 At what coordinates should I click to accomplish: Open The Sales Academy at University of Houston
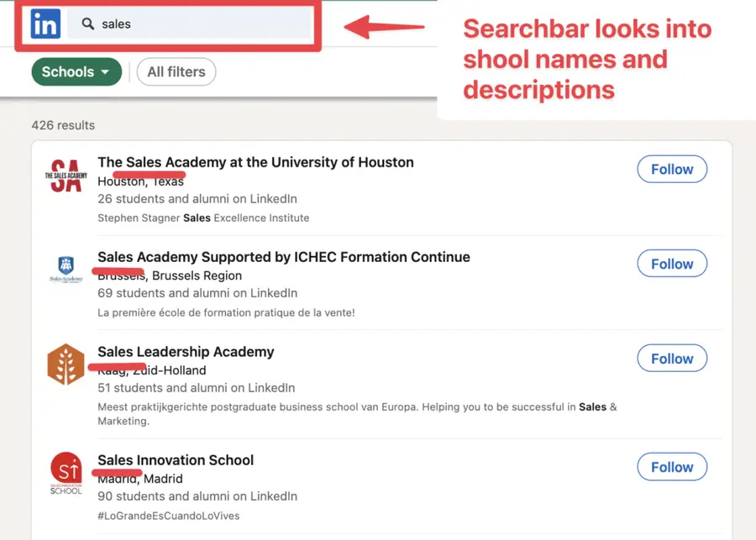255,162
